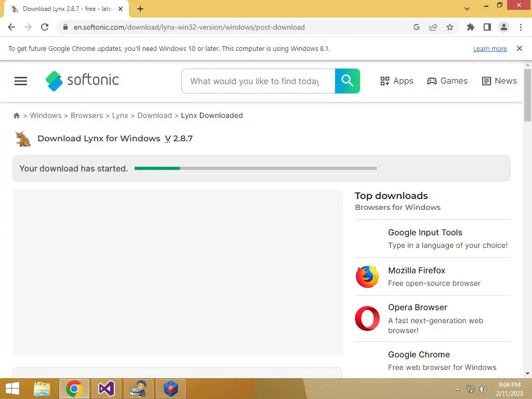The image size is (532, 399).
Task: Click the V 2.8.7 version label
Action: click(179, 138)
